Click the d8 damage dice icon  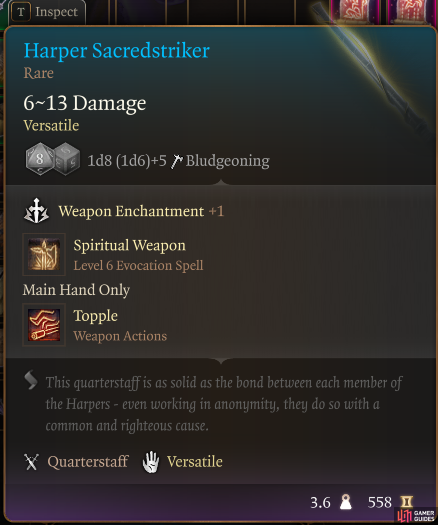(40, 159)
